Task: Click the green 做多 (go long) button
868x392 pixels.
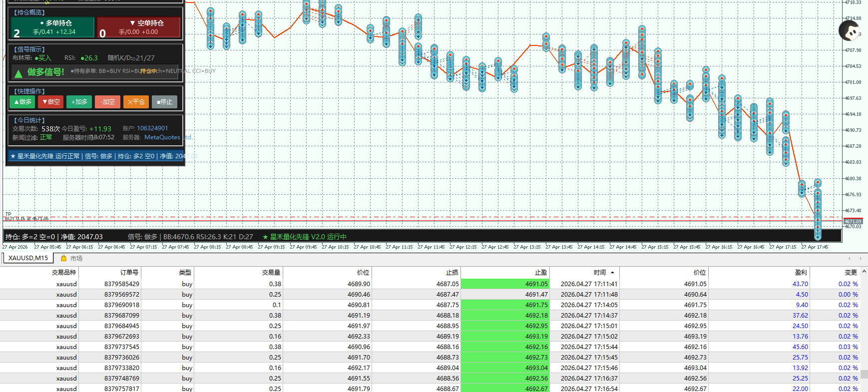Action: (x=22, y=102)
